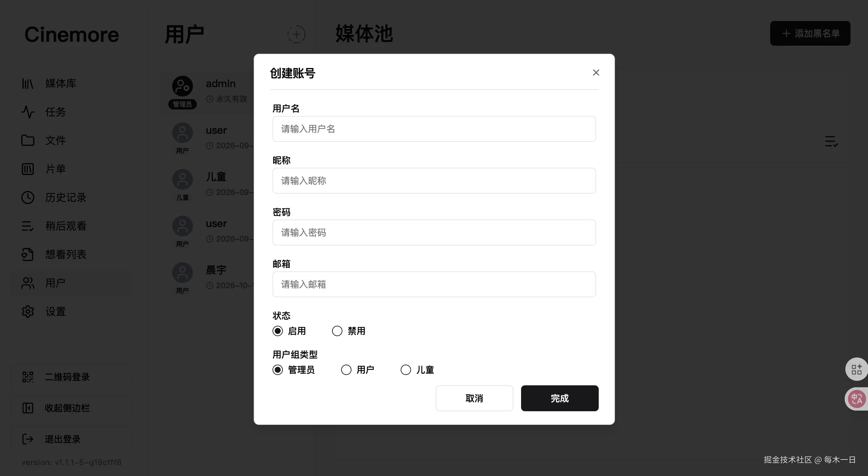Click the 二维码登录 QR code icon

point(28,377)
